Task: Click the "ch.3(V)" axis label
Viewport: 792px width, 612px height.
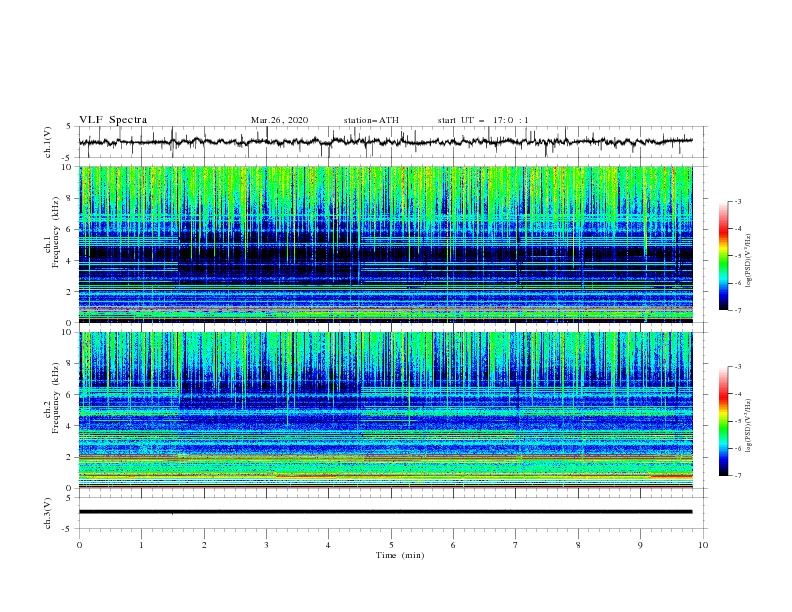Action: pyautogui.click(x=48, y=513)
